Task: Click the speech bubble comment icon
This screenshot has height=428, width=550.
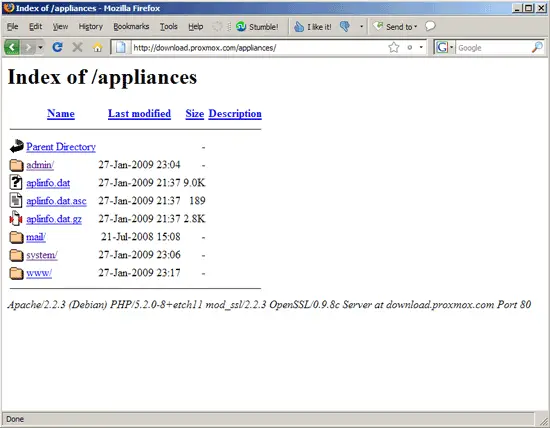Action: (x=430, y=26)
